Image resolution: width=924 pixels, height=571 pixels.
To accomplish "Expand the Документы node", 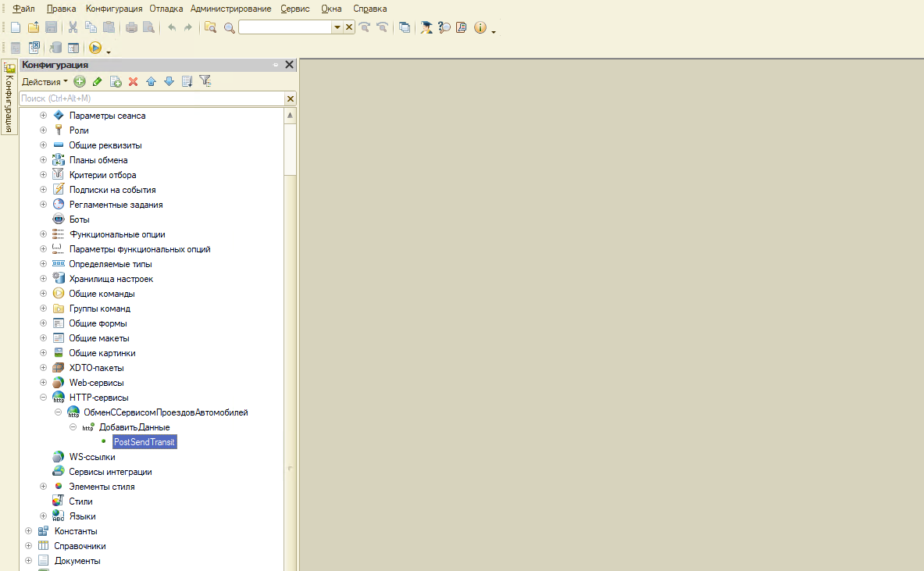I will coord(28,560).
